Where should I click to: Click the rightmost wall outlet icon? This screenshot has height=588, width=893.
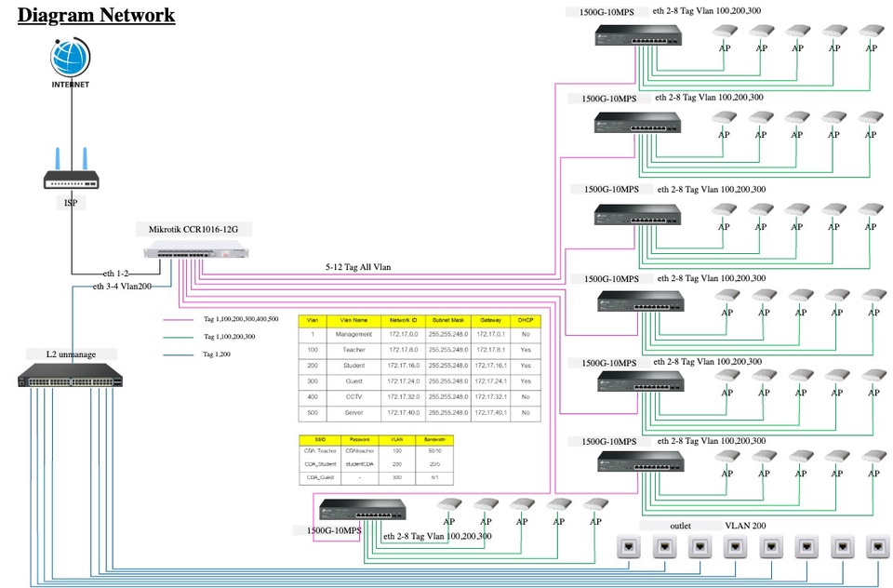(876, 547)
